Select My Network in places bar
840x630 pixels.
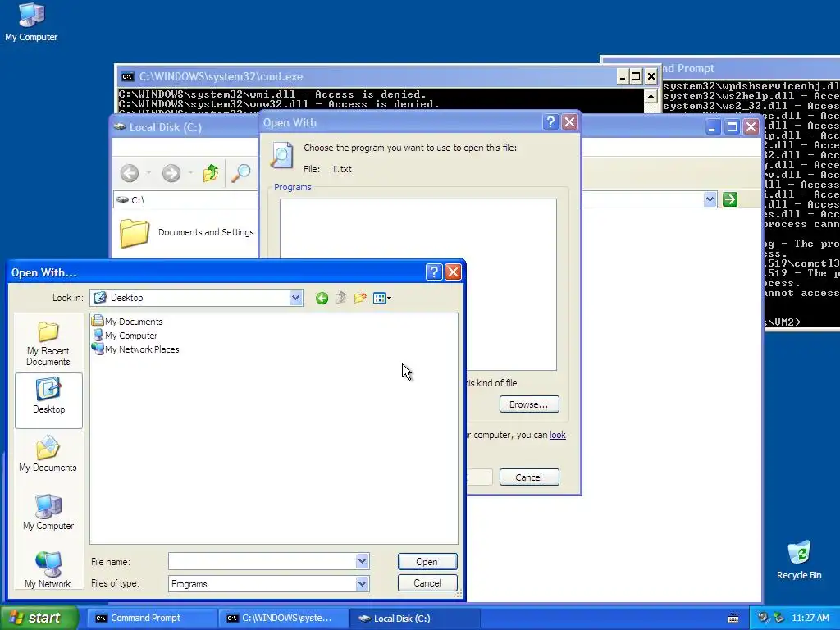coord(48,570)
